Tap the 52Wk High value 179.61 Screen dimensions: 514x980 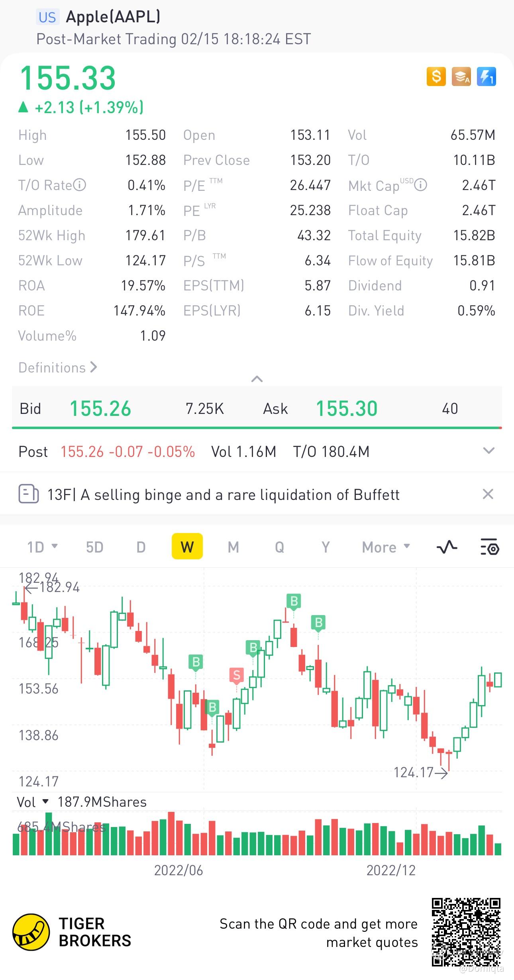pos(145,235)
